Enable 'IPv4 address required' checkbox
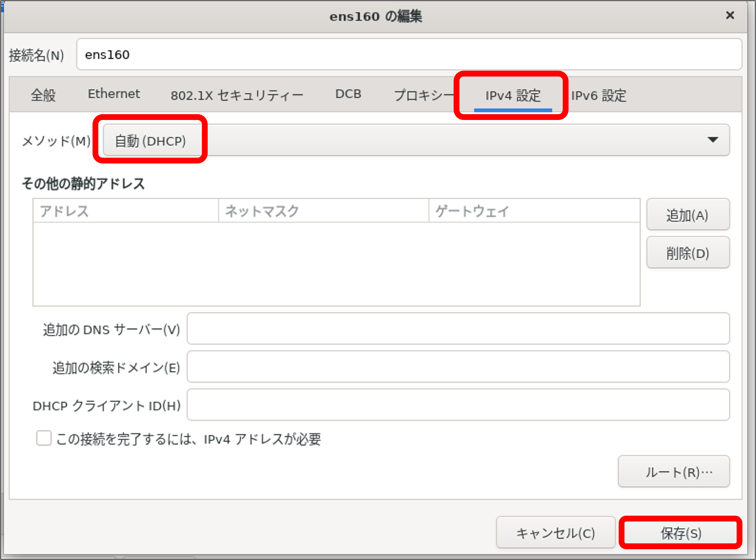Viewport: 756px width, 560px height. click(x=44, y=438)
